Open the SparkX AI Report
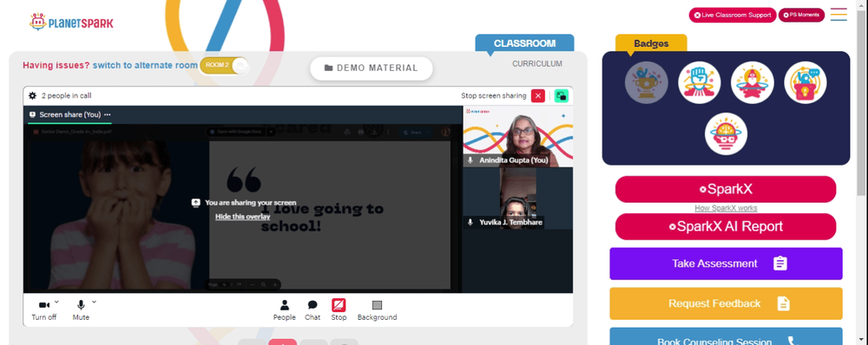The image size is (868, 345). coord(726,227)
